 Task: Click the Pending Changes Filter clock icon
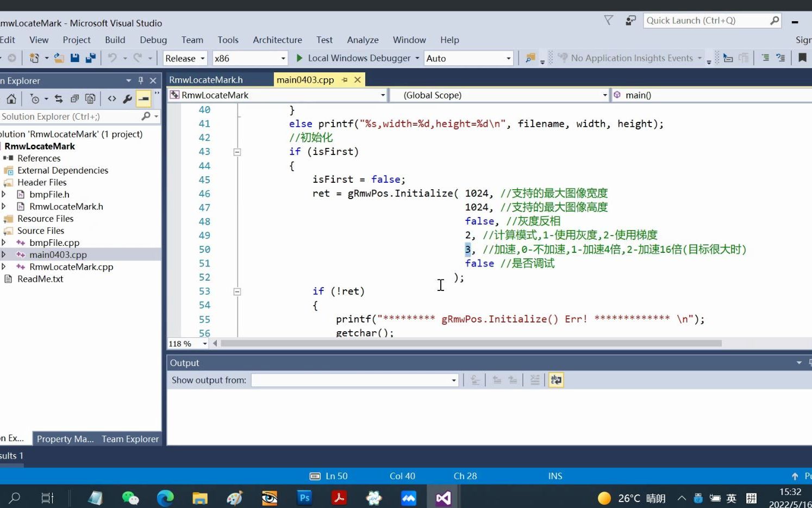click(35, 98)
